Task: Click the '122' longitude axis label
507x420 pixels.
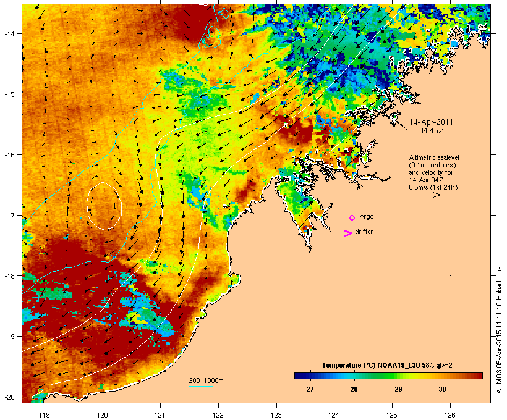Action: [218, 415]
